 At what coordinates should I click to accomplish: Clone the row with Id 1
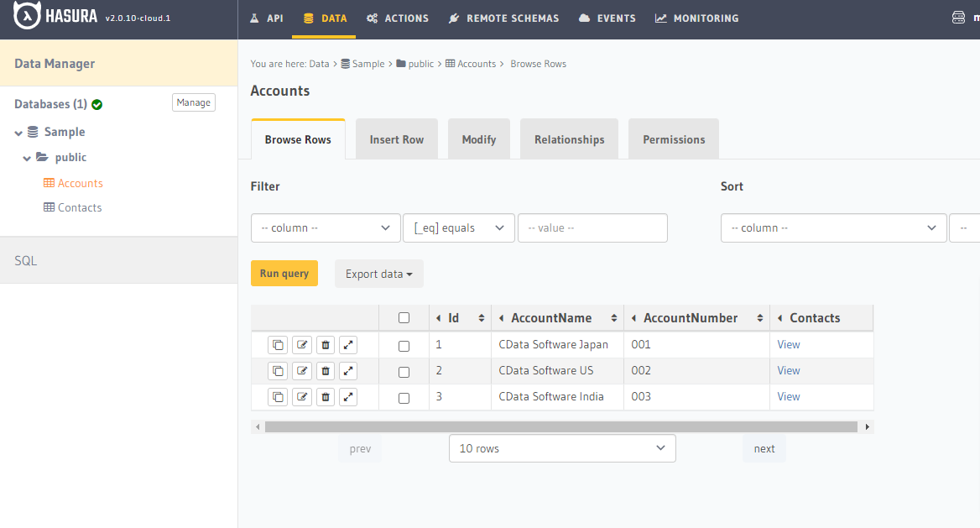point(278,345)
